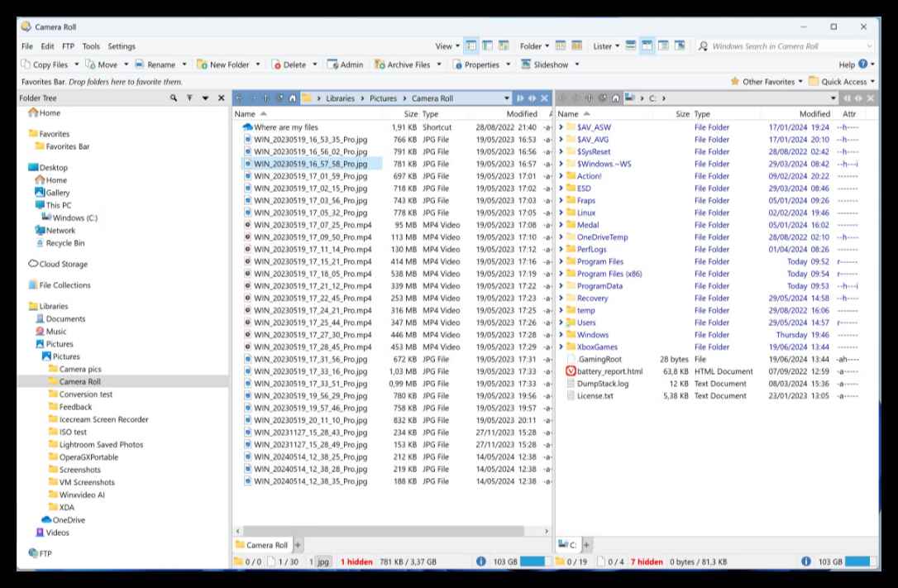Sort left pane by Size column header

(x=411, y=114)
